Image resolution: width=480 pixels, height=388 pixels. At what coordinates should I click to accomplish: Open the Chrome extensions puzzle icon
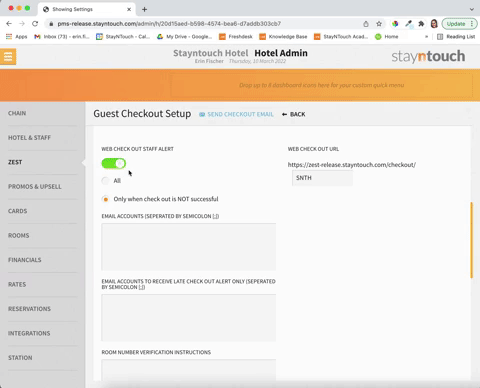(421, 24)
